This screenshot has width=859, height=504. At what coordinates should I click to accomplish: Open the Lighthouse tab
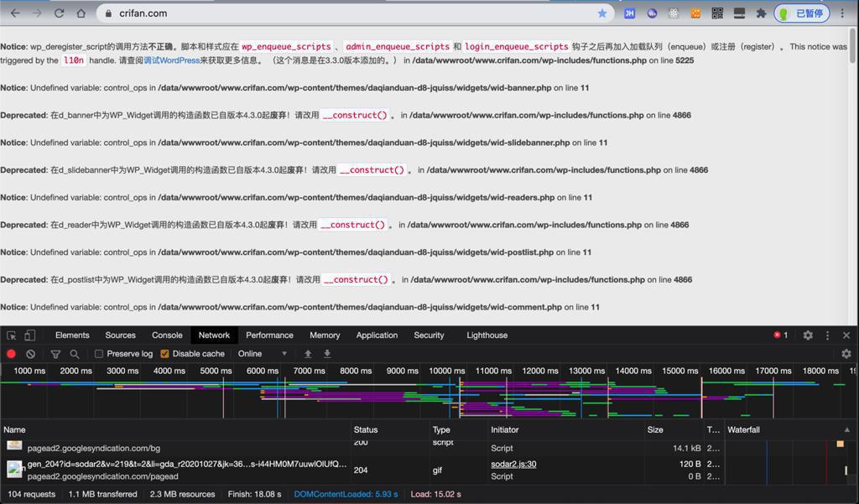(487, 335)
